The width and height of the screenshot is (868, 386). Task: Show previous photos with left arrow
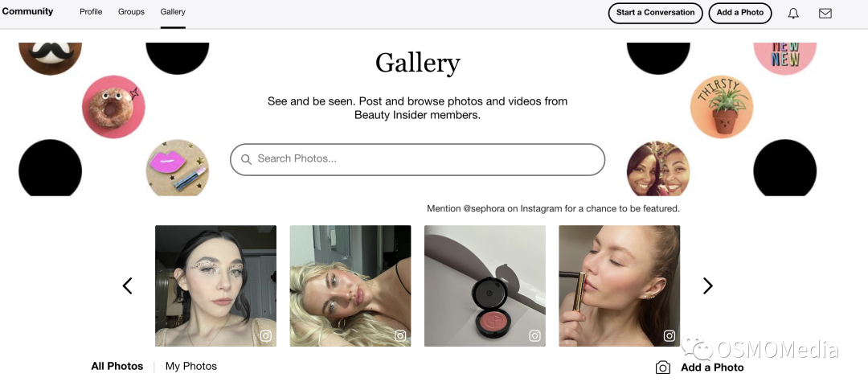click(127, 285)
